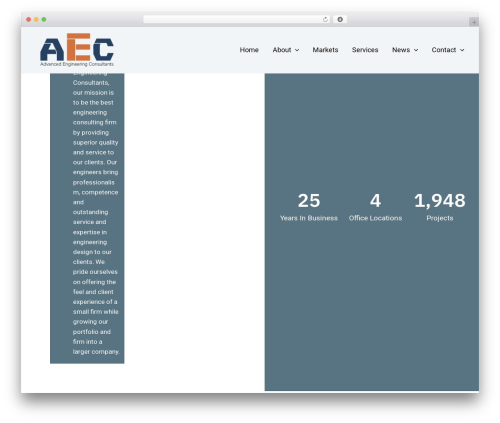Screen dimensions: 500x423
Task: Click the download icon next to address bar
Action: click(x=340, y=19)
